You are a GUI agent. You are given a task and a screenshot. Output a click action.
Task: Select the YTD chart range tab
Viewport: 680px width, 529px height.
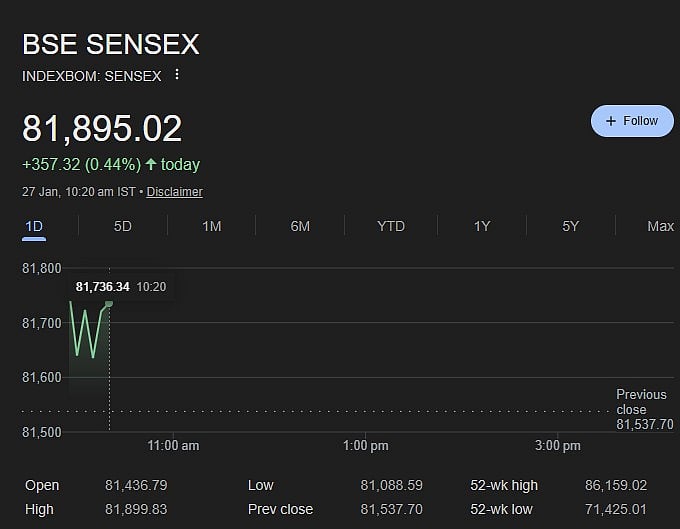coord(391,226)
